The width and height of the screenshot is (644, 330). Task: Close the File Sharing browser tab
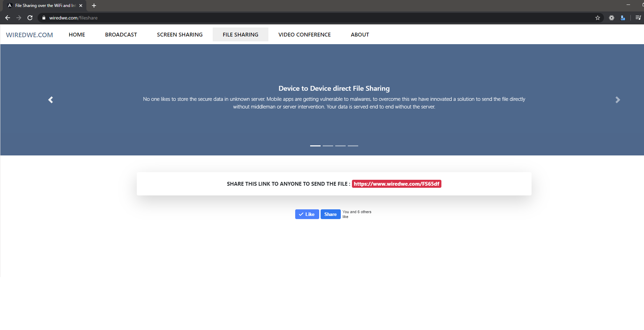click(81, 6)
